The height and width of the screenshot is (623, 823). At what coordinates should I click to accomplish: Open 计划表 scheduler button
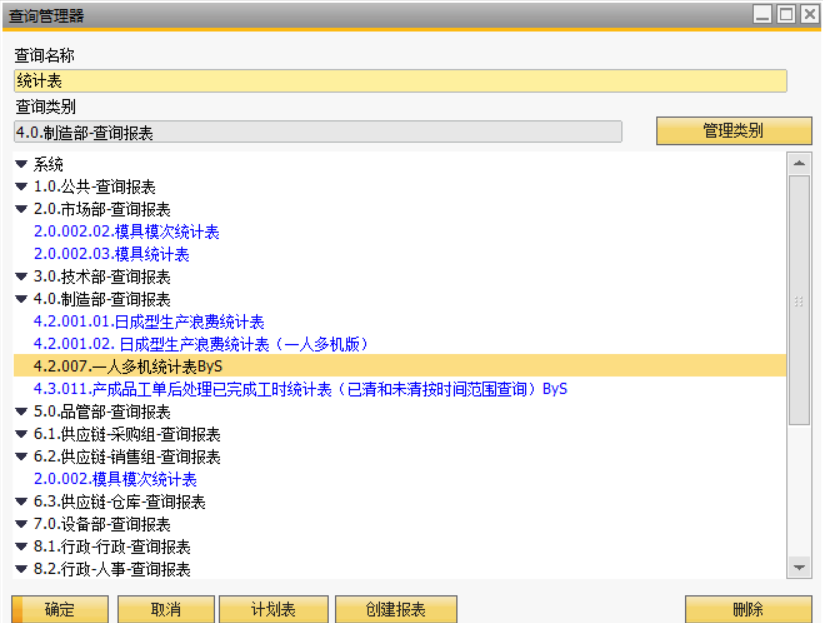(x=273, y=609)
